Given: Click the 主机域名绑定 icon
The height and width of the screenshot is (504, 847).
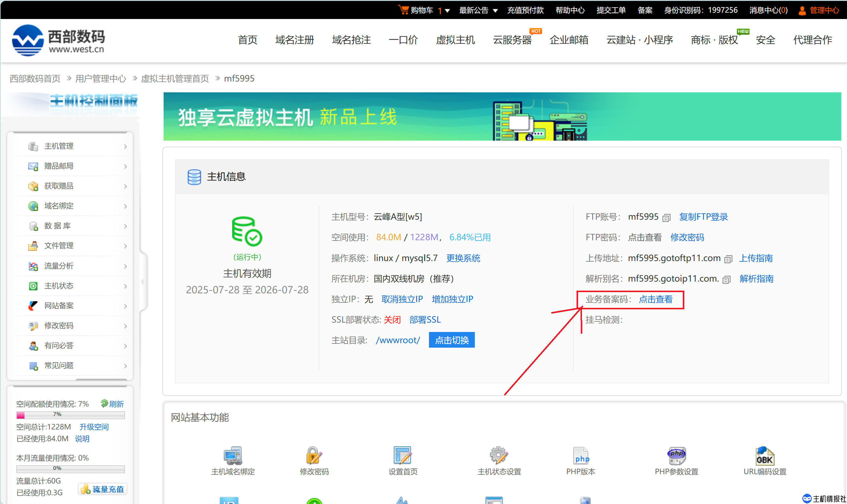Looking at the screenshot, I should pos(233,455).
